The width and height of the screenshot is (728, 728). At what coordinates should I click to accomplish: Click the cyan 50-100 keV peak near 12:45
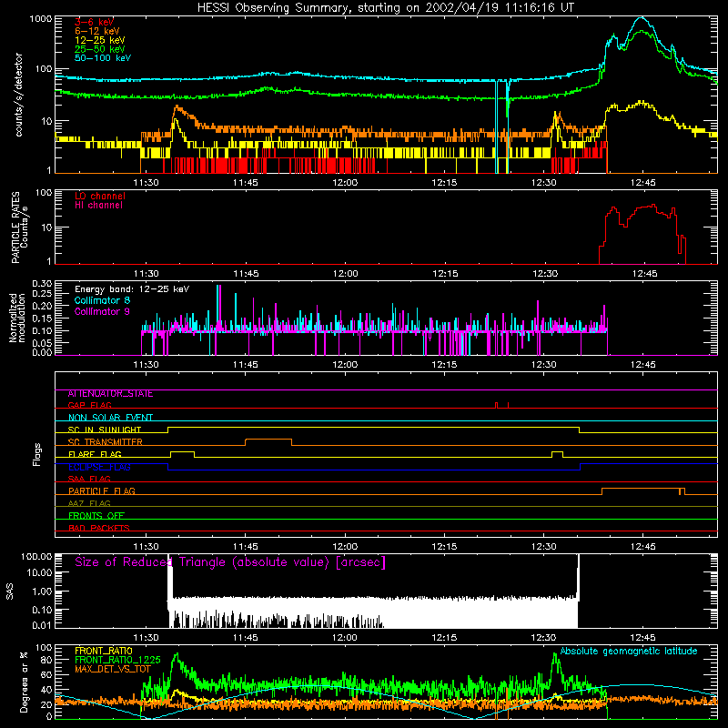[x=642, y=17]
